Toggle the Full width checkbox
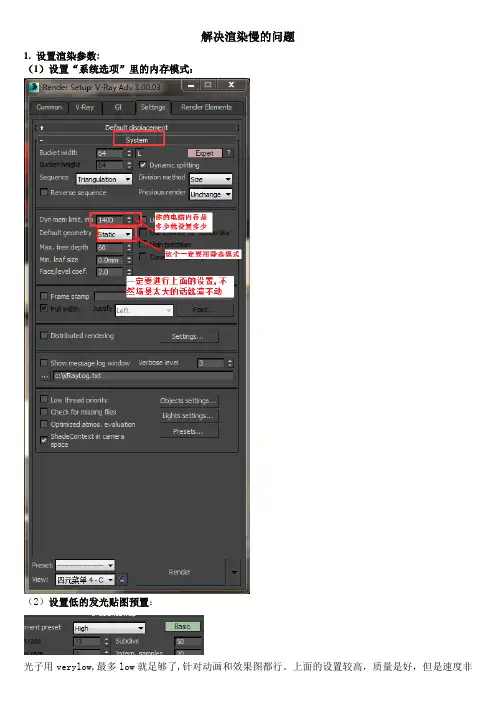The height and width of the screenshot is (702, 496). click(44, 308)
